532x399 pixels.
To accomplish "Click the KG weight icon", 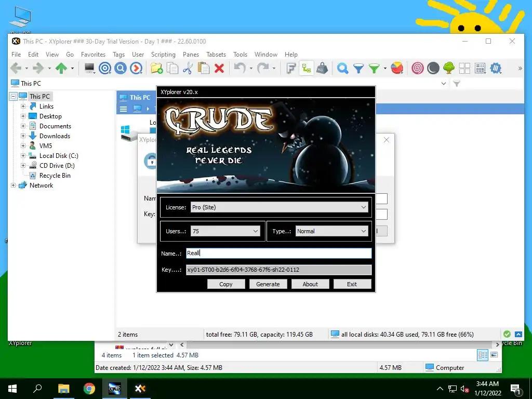I will 322,68.
